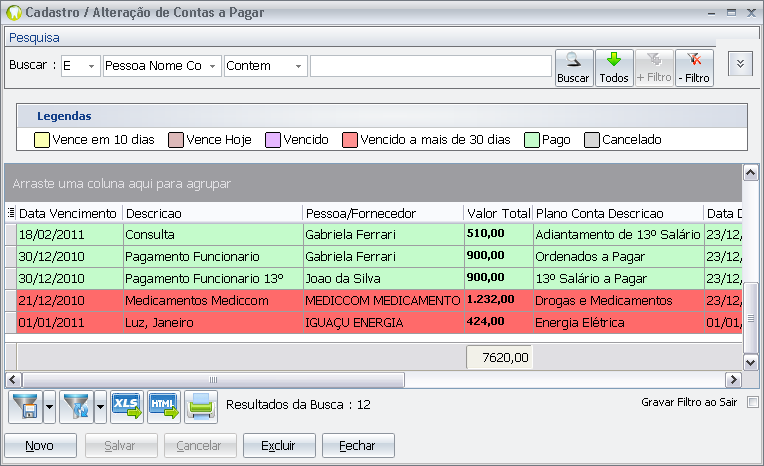
Task: Click the grid column chooser icon
Action: [x=11, y=213]
